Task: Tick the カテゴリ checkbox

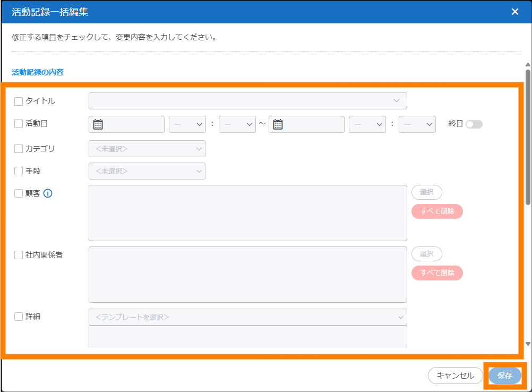Action: click(19, 149)
